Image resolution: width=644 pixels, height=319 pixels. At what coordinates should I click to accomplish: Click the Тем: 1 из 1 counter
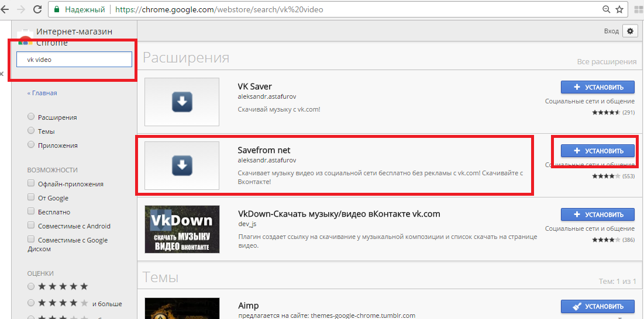click(x=618, y=282)
